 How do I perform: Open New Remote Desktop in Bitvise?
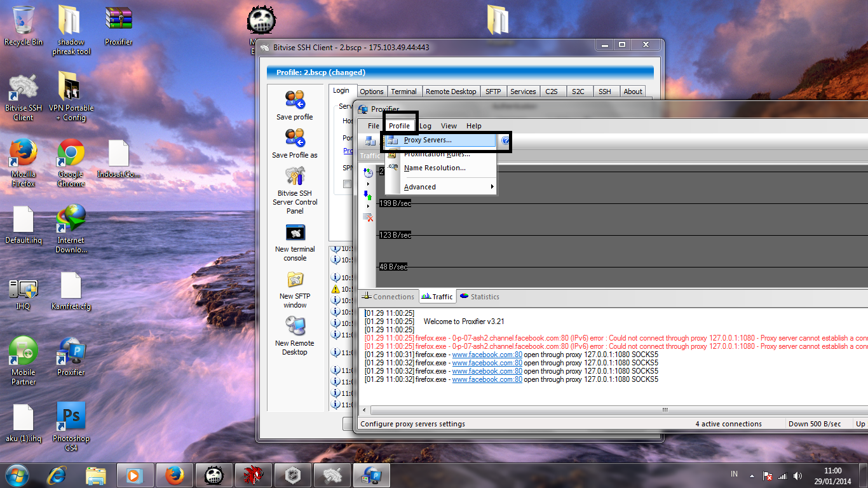click(x=295, y=337)
